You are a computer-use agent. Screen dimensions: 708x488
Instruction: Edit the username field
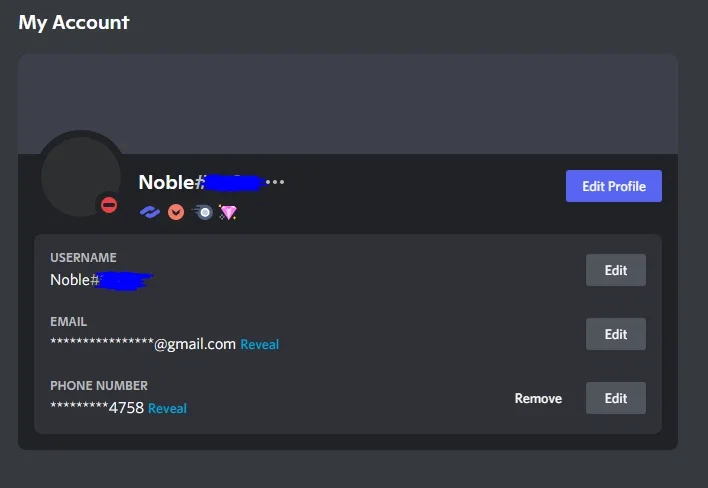[615, 270]
